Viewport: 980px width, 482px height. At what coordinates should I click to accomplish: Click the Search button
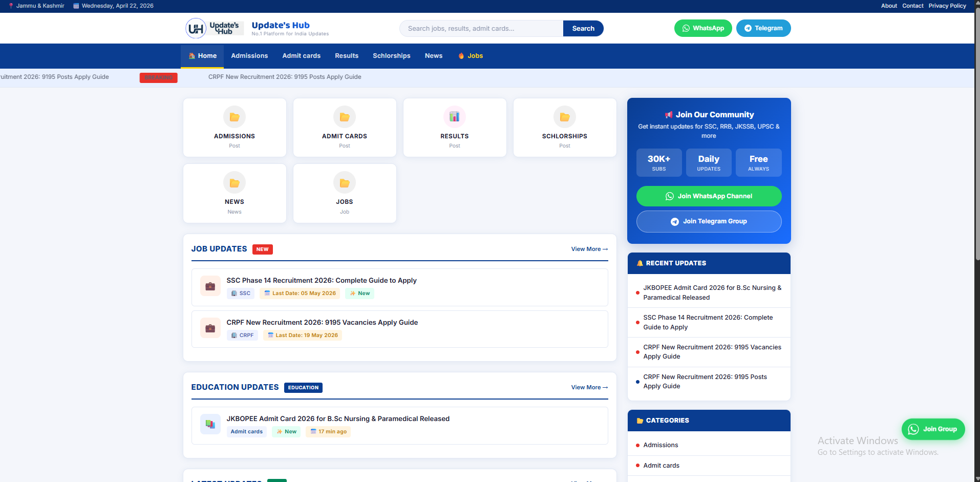pos(583,29)
